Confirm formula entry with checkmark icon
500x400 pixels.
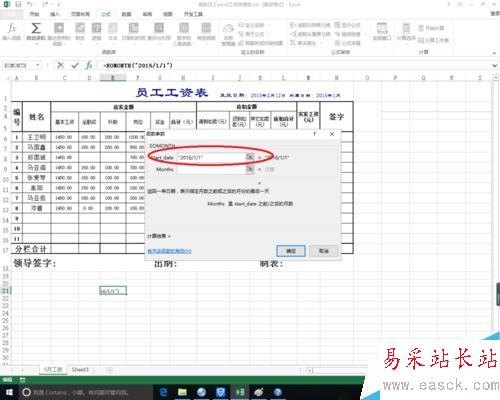point(75,65)
